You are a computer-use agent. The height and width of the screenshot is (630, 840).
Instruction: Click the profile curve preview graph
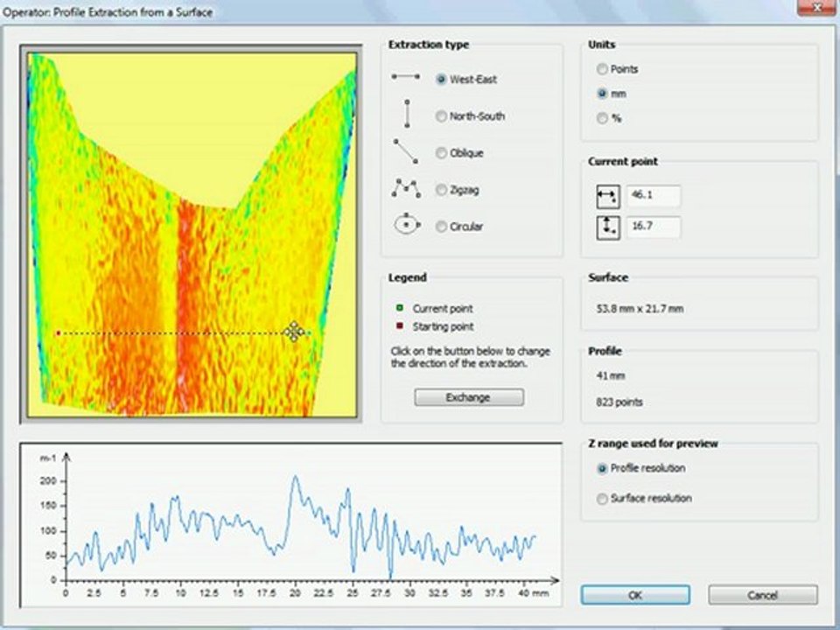coord(290,525)
